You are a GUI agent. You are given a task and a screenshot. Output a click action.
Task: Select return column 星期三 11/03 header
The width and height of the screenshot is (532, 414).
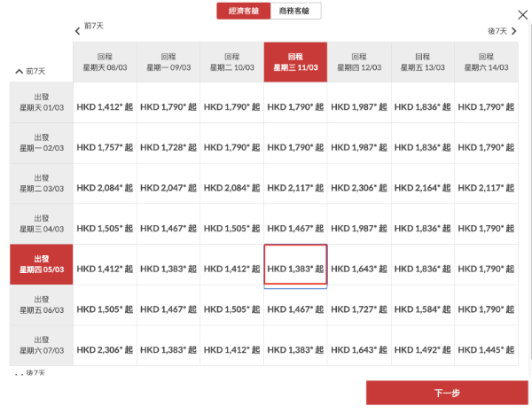point(295,62)
